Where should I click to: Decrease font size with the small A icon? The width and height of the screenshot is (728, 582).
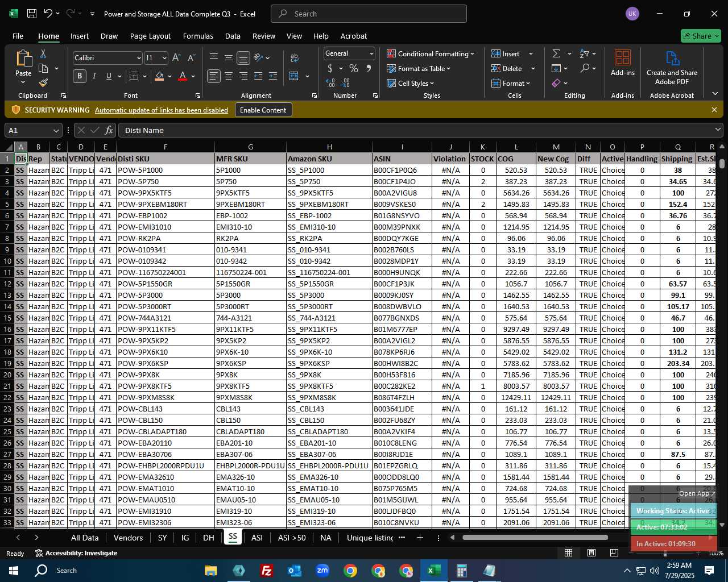point(191,57)
